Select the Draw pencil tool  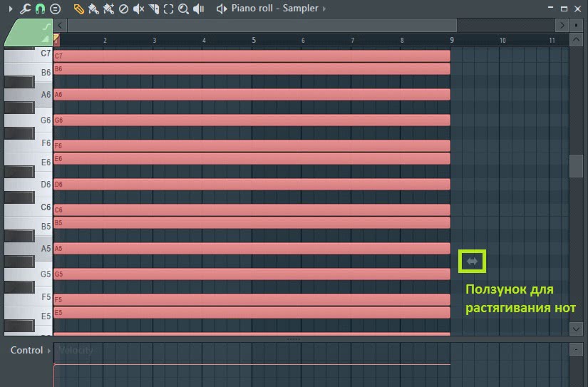click(78, 9)
